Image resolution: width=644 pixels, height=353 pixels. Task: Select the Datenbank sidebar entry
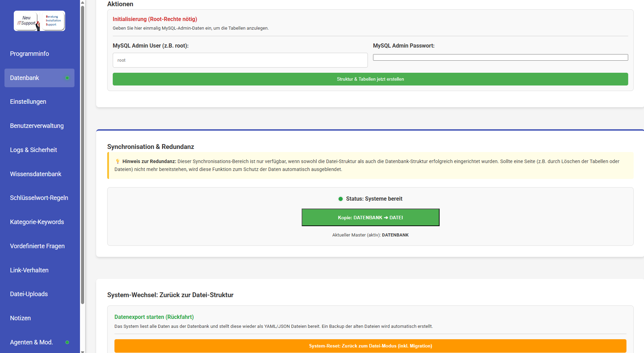tap(24, 78)
